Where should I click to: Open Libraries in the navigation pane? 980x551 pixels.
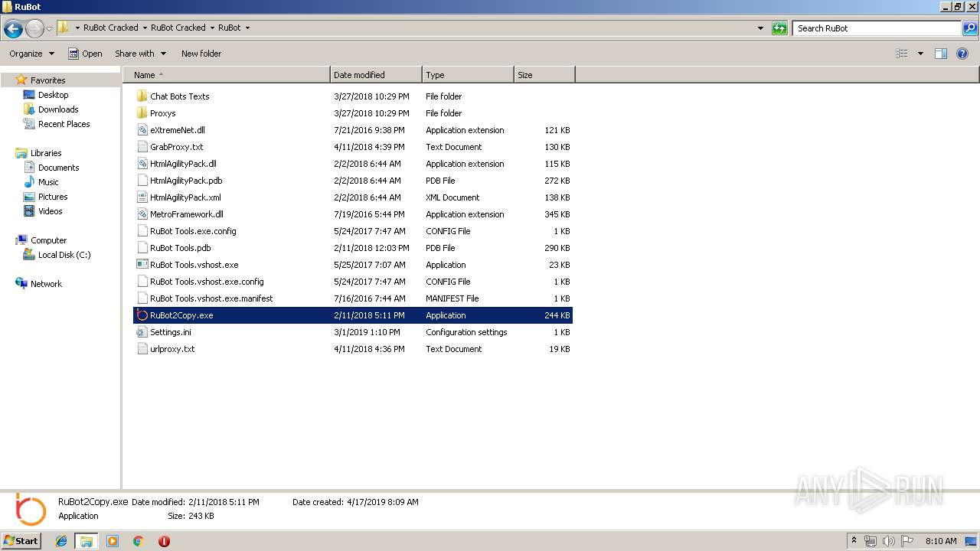pos(46,153)
